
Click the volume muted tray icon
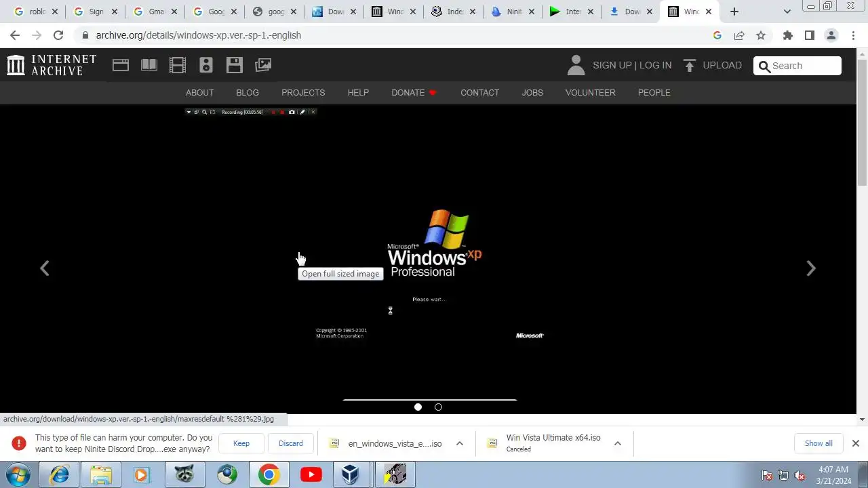pyautogui.click(x=800, y=475)
